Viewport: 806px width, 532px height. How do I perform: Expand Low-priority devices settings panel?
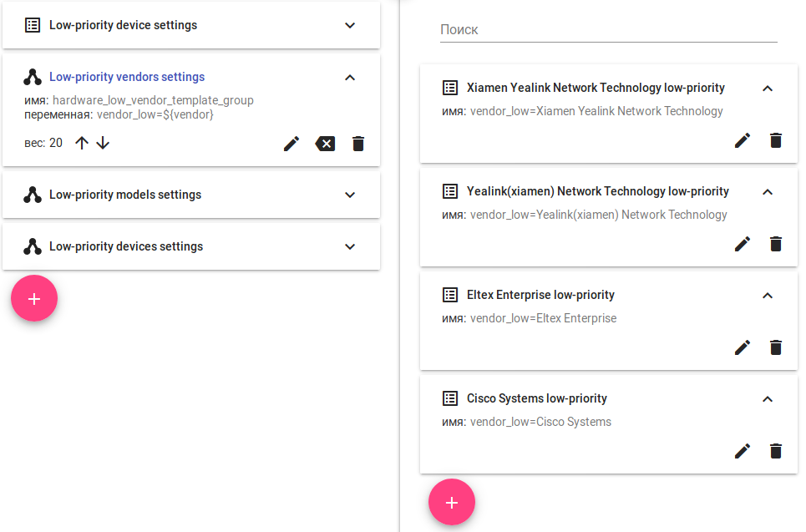coord(350,246)
